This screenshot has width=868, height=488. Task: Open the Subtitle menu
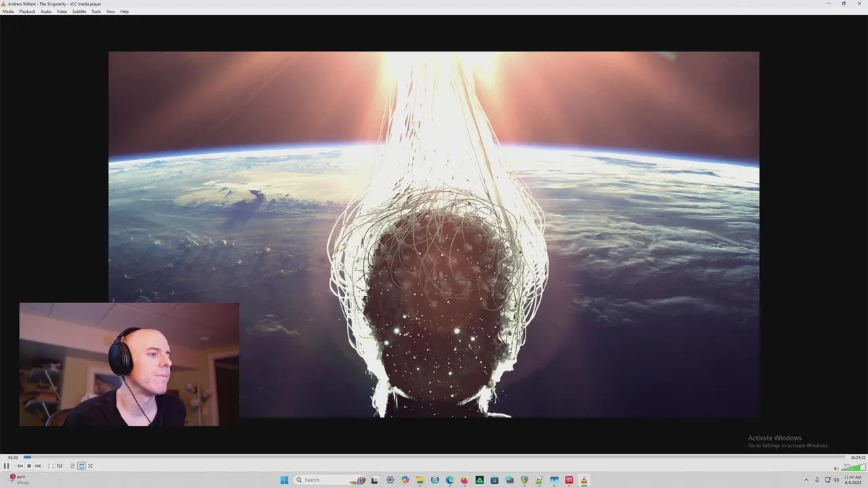pyautogui.click(x=79, y=12)
